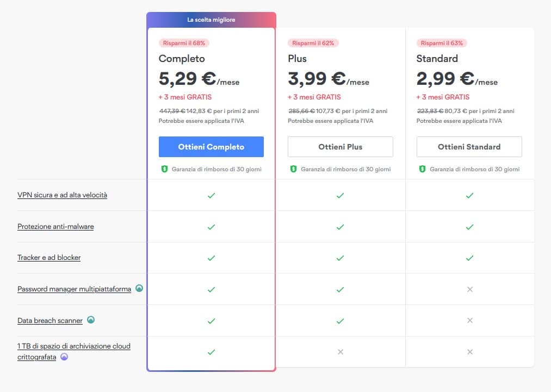Click Standard X mark in Data breach scanner row

point(470,320)
